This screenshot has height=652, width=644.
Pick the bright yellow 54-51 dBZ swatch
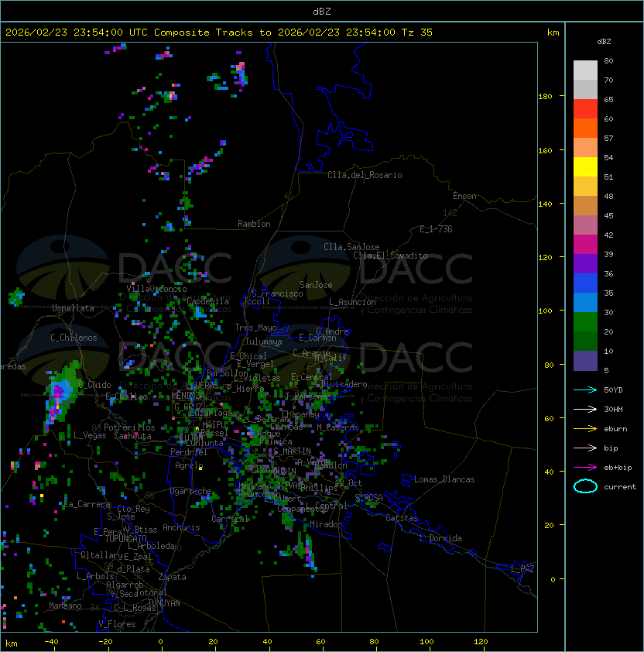[x=585, y=167]
